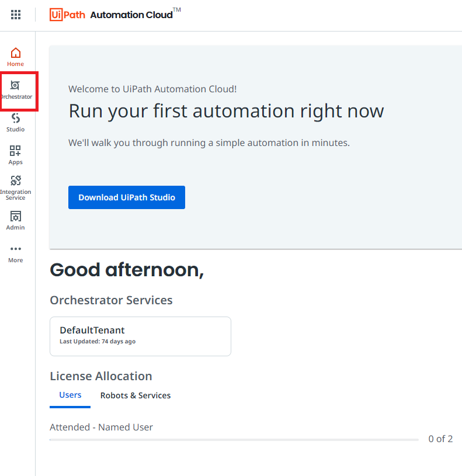Open Studio from the sidebar
Viewport: 462px width, 476px height.
[x=16, y=123]
